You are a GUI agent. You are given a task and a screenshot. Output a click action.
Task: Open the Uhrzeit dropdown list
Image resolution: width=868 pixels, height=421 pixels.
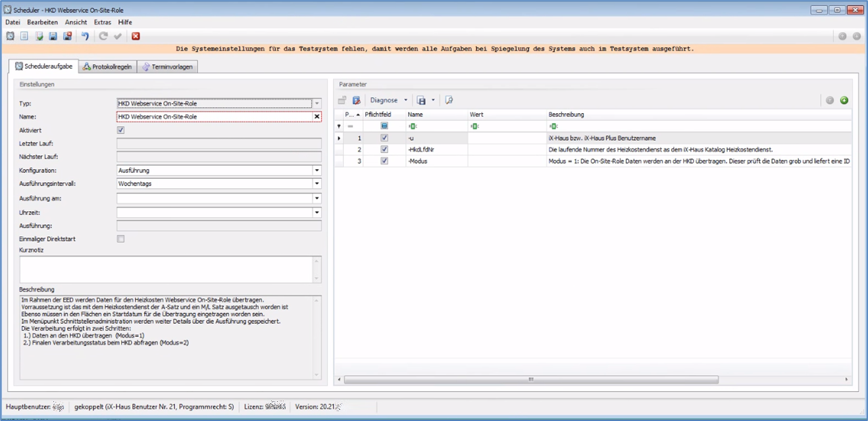coord(317,212)
